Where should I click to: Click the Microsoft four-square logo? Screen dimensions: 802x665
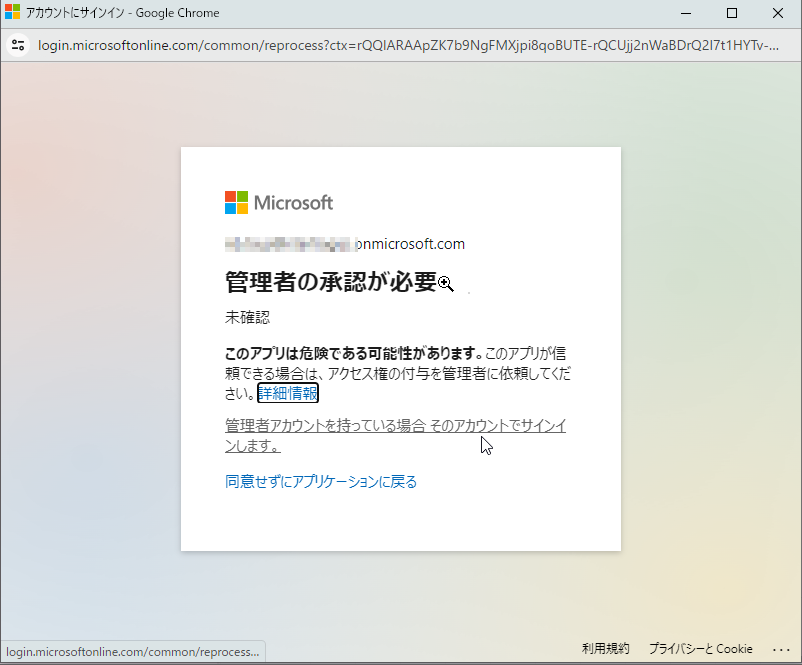pyautogui.click(x=236, y=203)
